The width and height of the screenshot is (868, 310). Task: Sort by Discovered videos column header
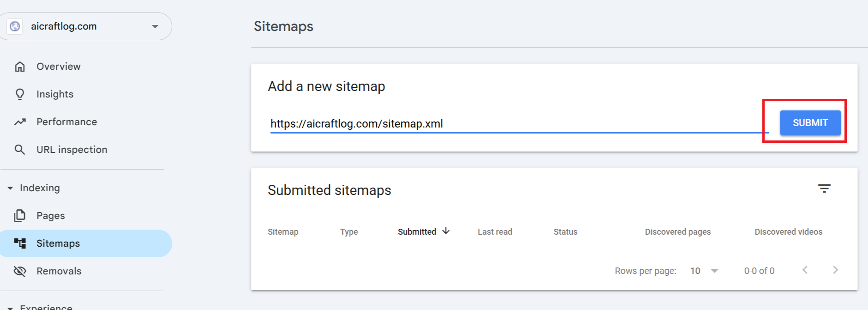pyautogui.click(x=789, y=232)
